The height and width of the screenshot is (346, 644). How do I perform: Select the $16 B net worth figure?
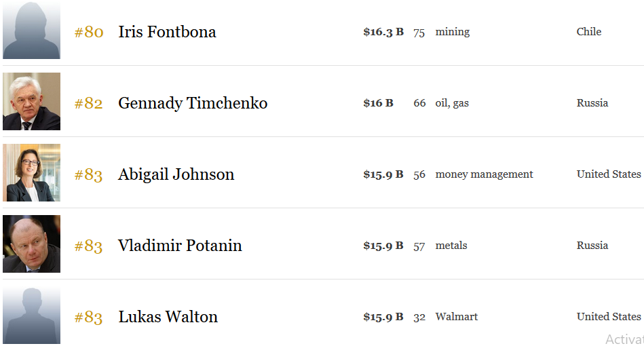point(378,103)
